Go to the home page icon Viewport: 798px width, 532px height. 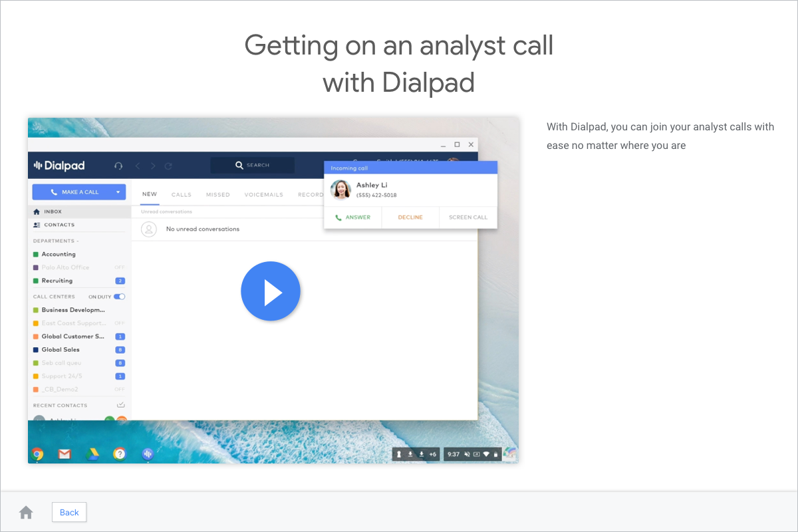click(x=26, y=512)
